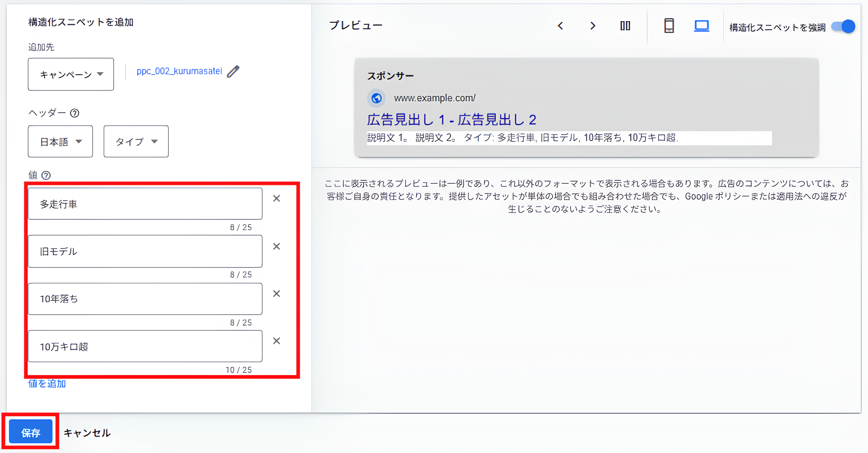Switch preview to desktop view

(x=701, y=25)
